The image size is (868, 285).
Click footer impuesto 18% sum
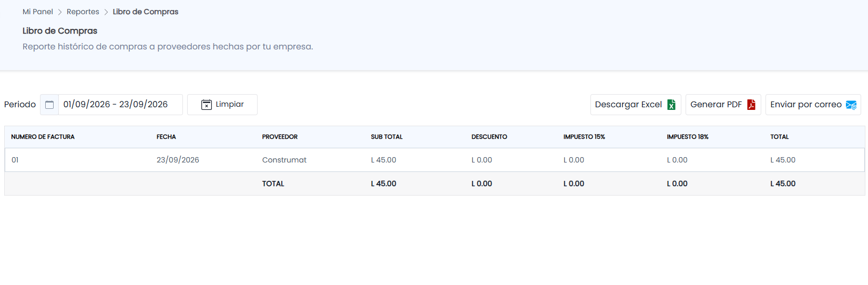pyautogui.click(x=677, y=184)
